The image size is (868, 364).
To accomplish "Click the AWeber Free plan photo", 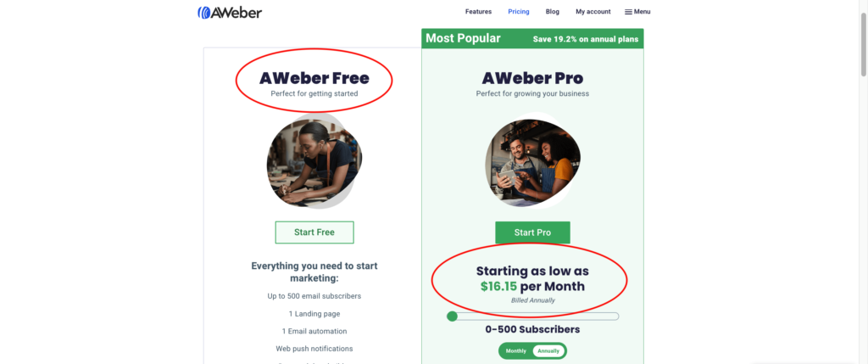I will [x=314, y=161].
